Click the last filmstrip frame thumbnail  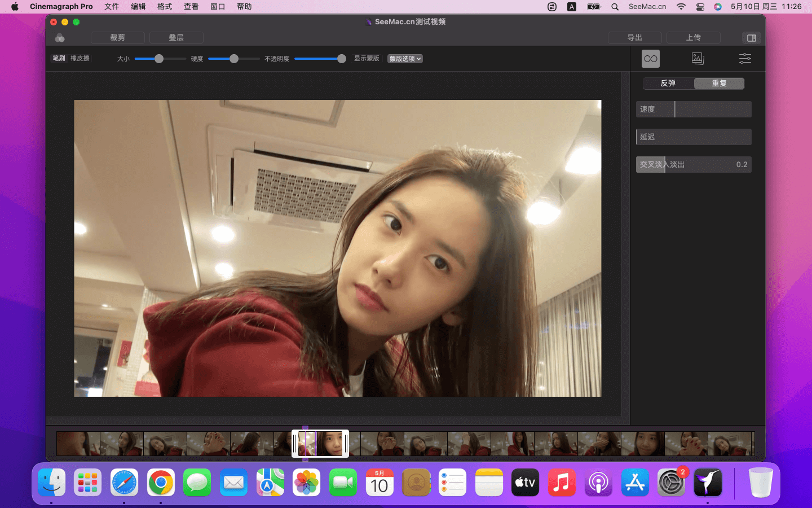tap(730, 444)
